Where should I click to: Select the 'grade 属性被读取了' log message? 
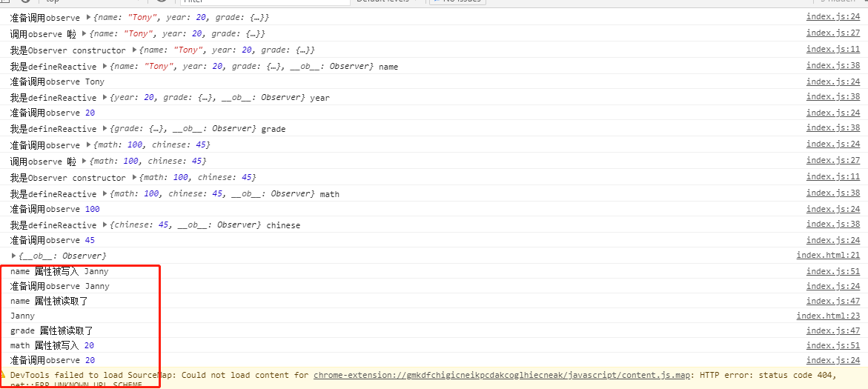click(x=51, y=331)
